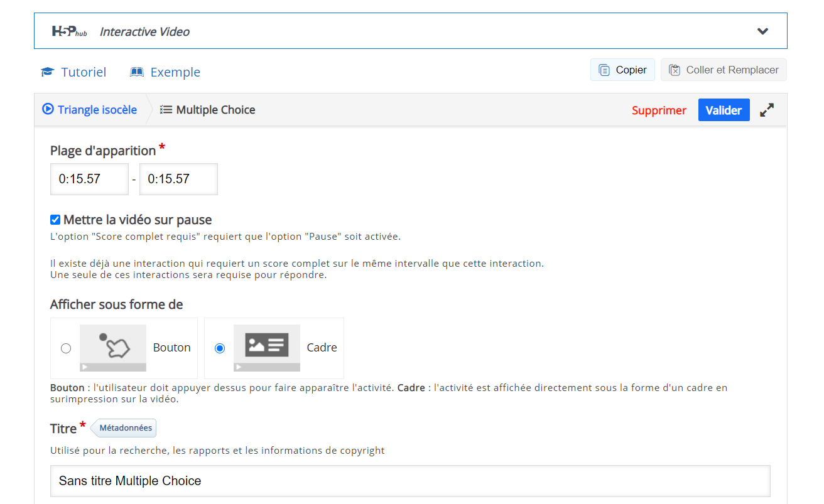Click the graduation cap Tutoriel icon

pos(48,72)
